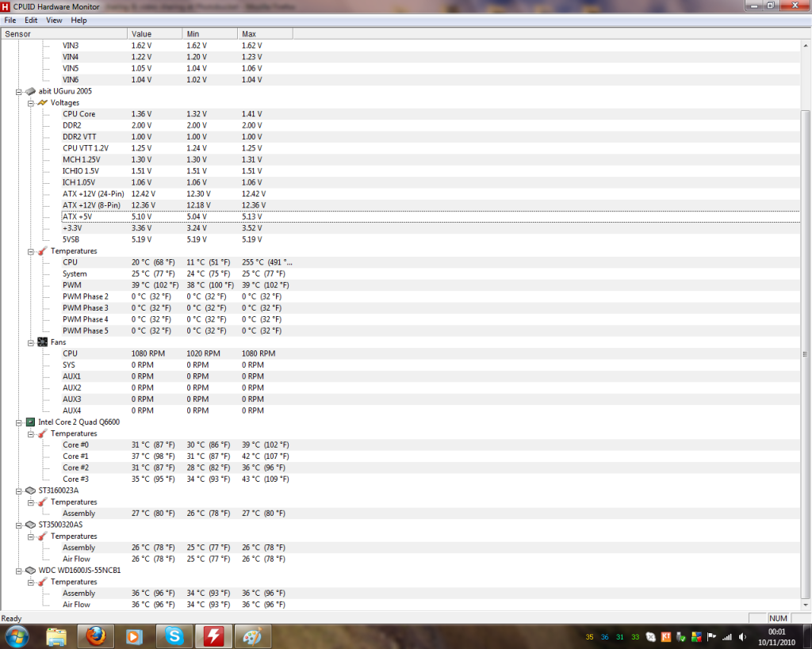
Task: Click the volume speaker icon in system tray
Action: (742, 636)
